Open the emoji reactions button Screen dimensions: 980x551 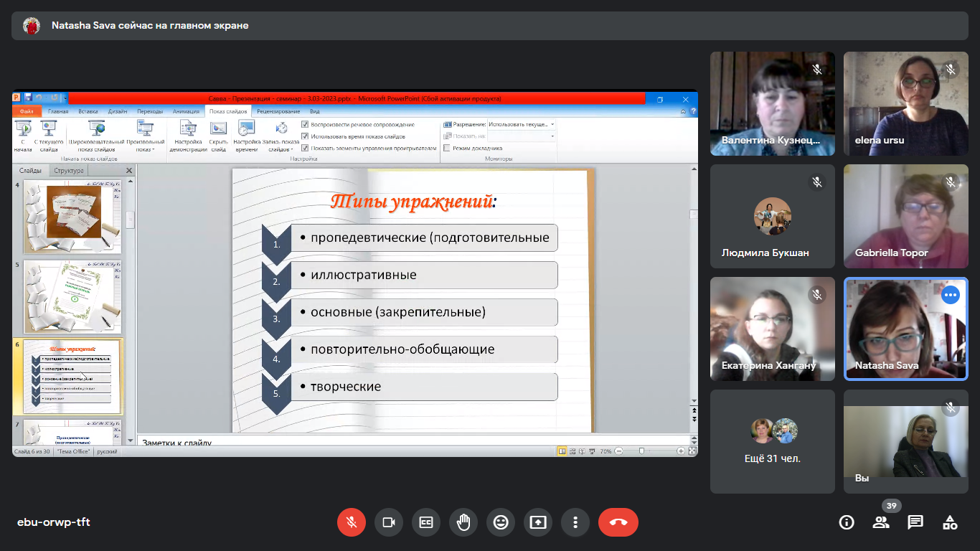click(501, 522)
